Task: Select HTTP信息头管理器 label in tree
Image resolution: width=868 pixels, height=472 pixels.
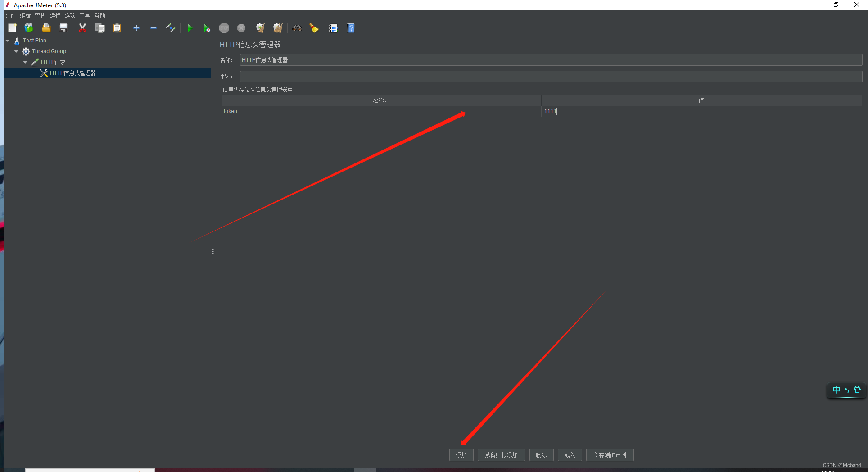Action: click(73, 73)
